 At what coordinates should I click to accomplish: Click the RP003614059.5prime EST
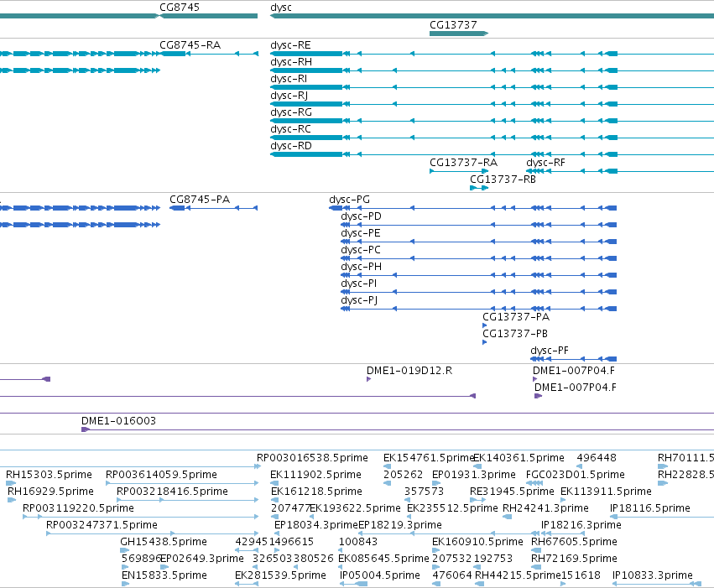pyautogui.click(x=161, y=475)
